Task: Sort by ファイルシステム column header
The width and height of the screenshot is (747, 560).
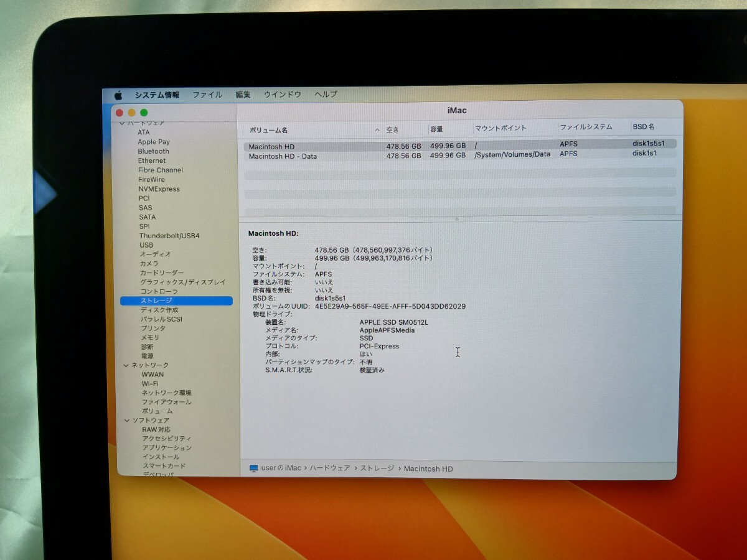Action: click(x=586, y=127)
